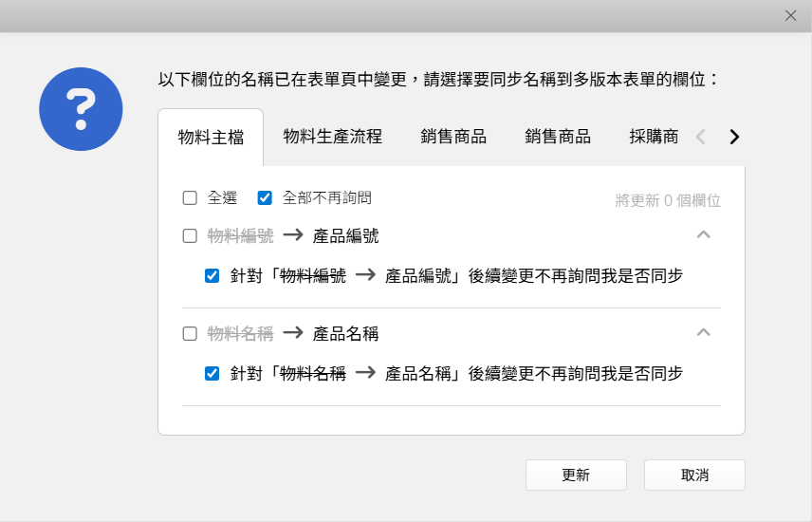Check the 全選 checkbox
The width and height of the screenshot is (812, 522).
[190, 198]
